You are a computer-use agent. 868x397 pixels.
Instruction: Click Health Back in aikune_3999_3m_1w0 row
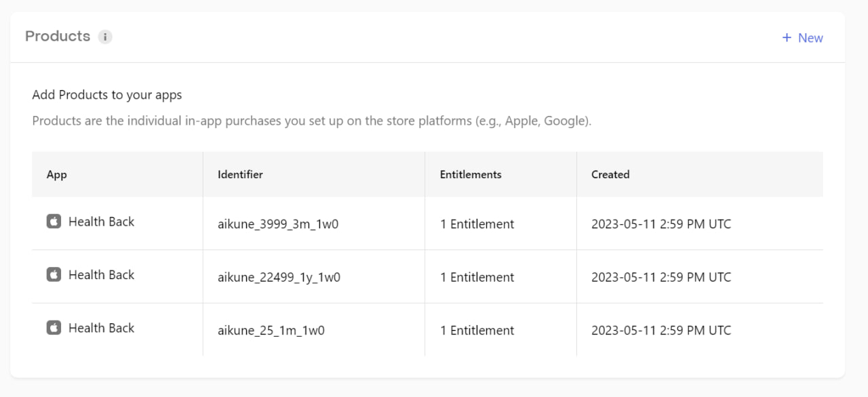coord(102,222)
